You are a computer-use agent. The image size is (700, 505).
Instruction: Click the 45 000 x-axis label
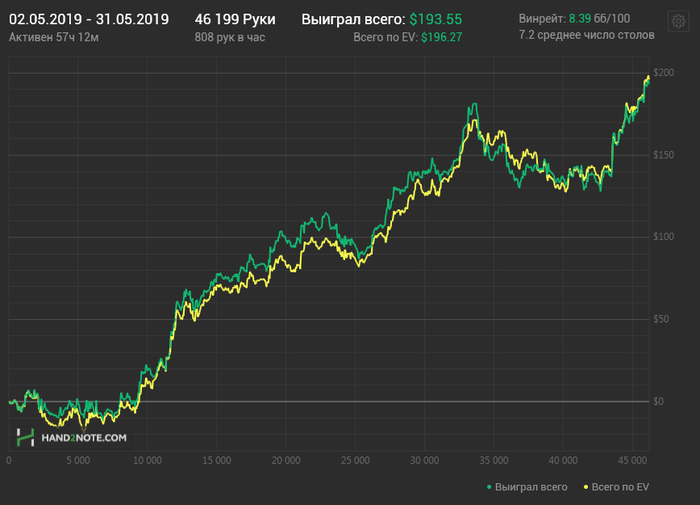tap(632, 460)
